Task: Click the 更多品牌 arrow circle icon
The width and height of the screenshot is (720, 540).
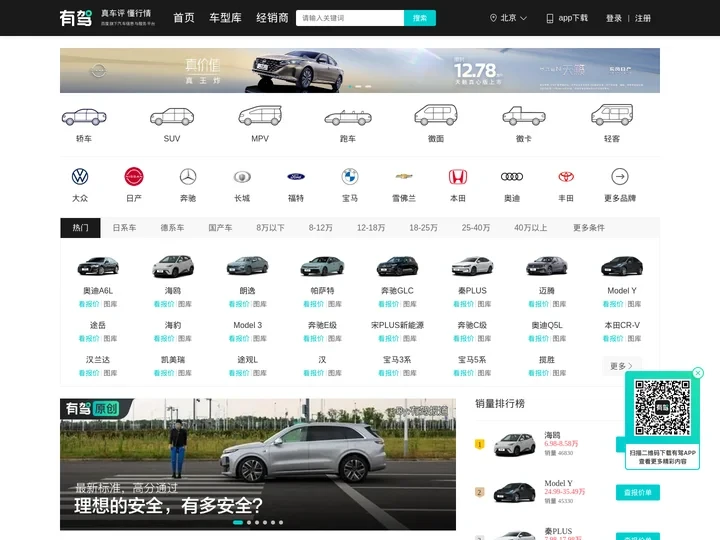Action: (620, 176)
